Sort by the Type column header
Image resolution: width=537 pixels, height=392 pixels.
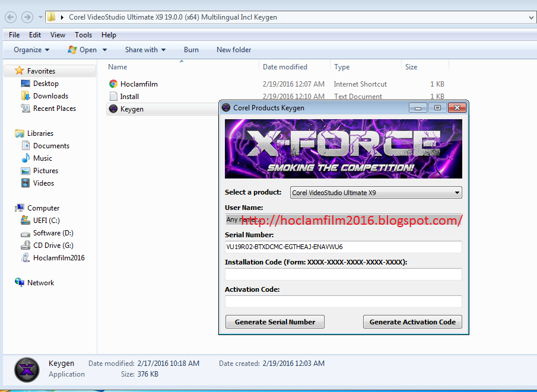342,67
